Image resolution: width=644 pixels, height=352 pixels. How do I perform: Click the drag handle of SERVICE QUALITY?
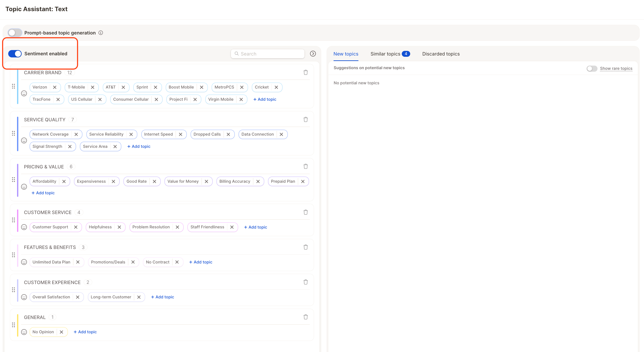[x=13, y=133]
